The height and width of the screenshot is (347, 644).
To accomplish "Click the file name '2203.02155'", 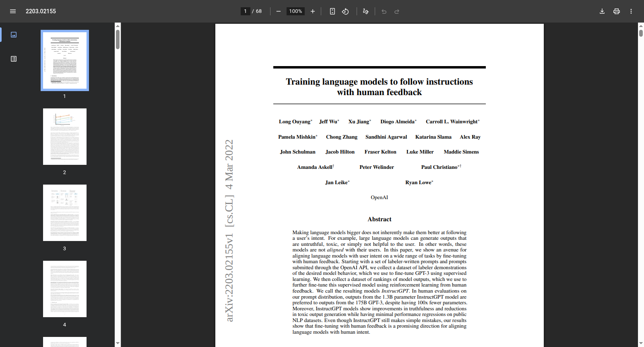I will pyautogui.click(x=41, y=11).
